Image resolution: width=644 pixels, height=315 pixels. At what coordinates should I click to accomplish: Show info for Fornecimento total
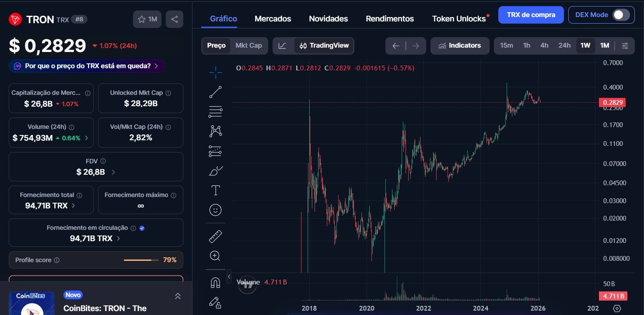coord(79,195)
